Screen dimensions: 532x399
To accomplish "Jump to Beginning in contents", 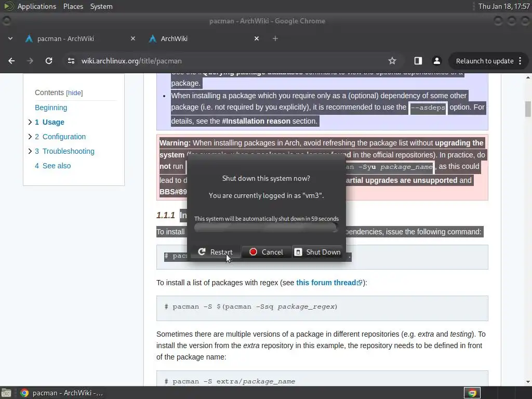I will coord(51,108).
